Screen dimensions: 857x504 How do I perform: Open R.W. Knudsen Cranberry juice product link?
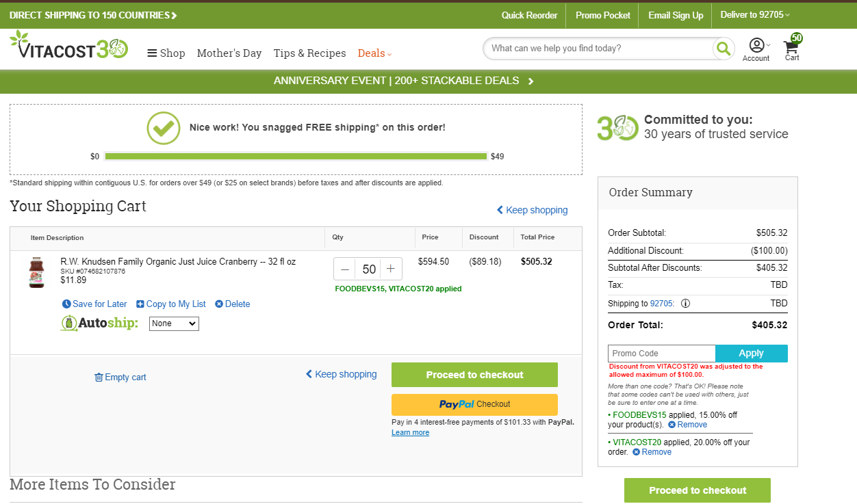(x=178, y=261)
